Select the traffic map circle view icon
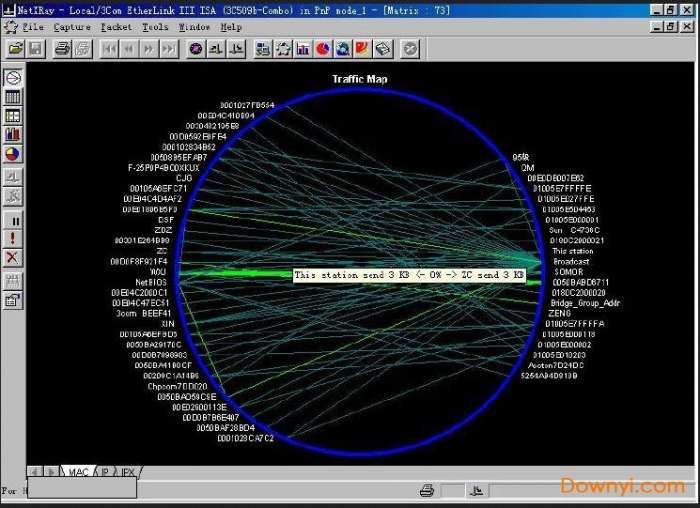 click(x=13, y=78)
